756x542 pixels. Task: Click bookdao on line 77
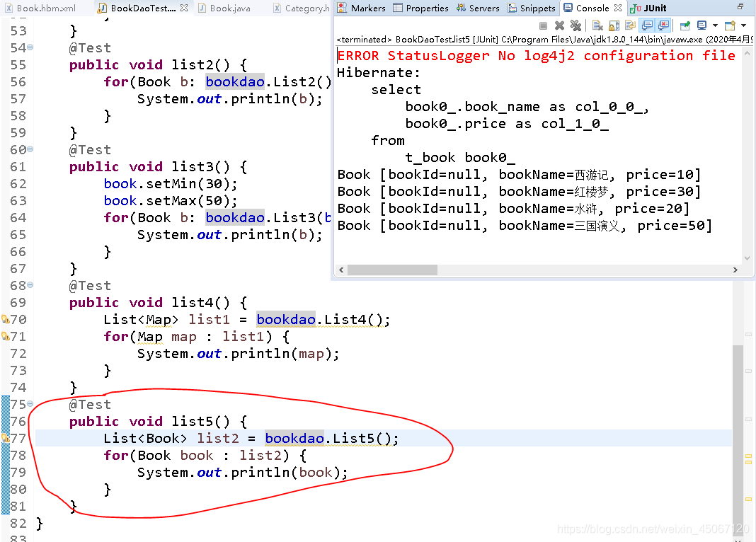(294, 438)
